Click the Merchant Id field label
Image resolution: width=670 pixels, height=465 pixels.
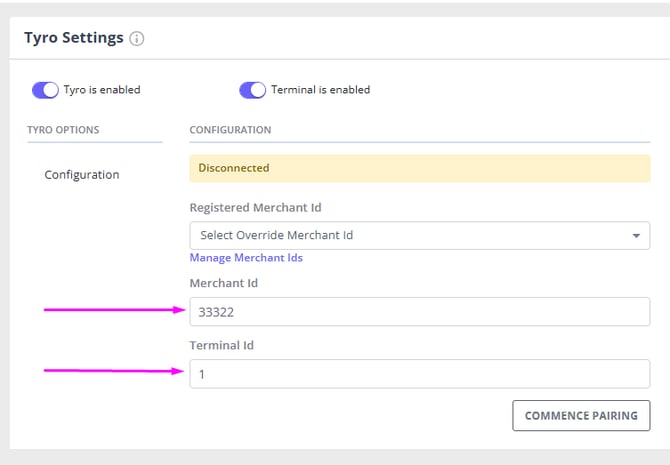coord(224,284)
